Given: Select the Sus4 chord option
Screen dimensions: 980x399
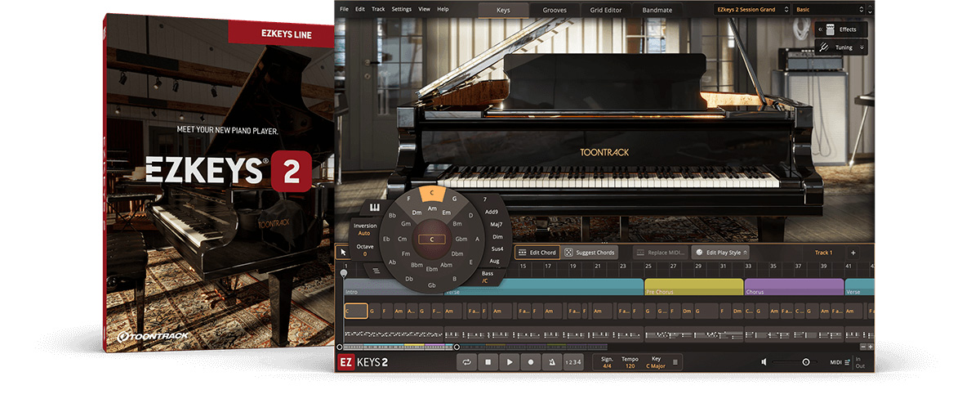Looking at the screenshot, I should [x=497, y=249].
